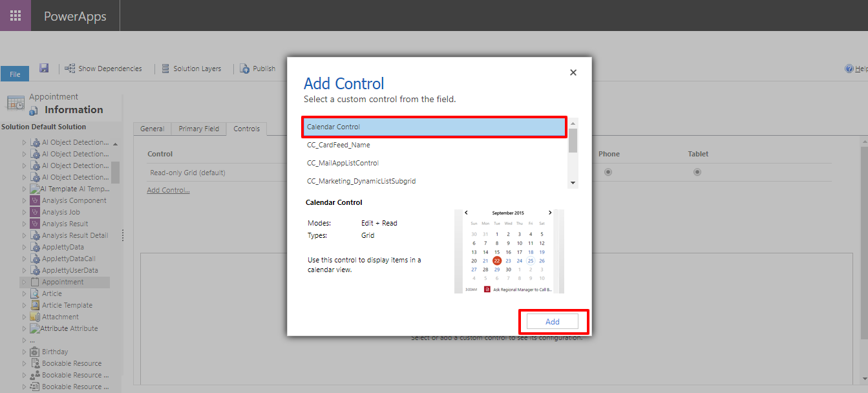This screenshot has height=393, width=868.
Task: Select the Phone radio button
Action: tap(608, 173)
